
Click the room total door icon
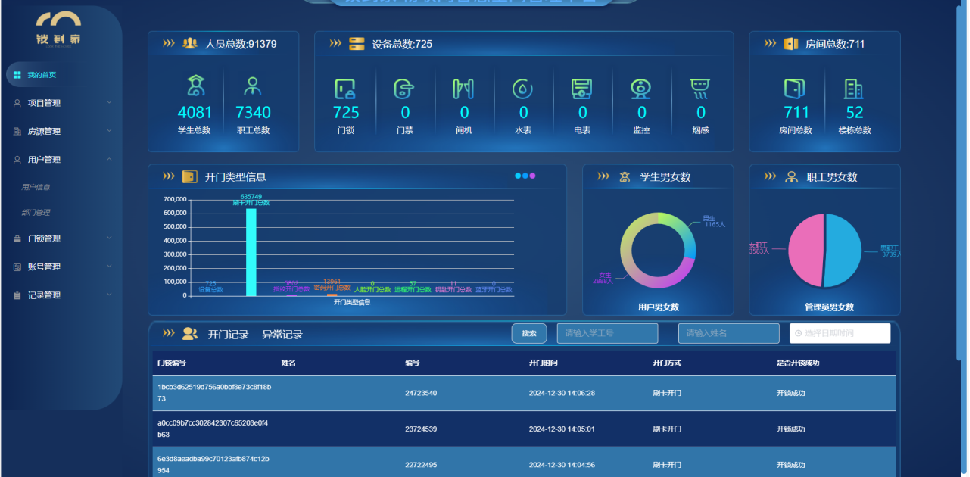(x=795, y=89)
